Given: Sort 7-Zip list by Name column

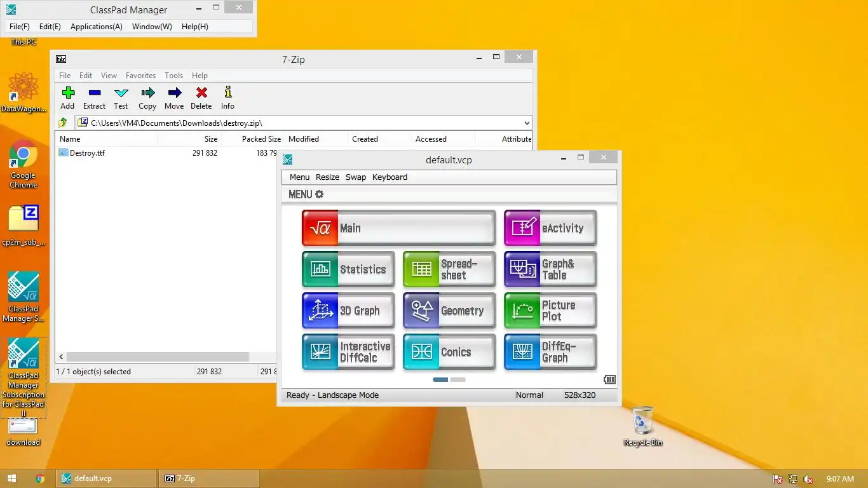Looking at the screenshot, I should [x=106, y=139].
